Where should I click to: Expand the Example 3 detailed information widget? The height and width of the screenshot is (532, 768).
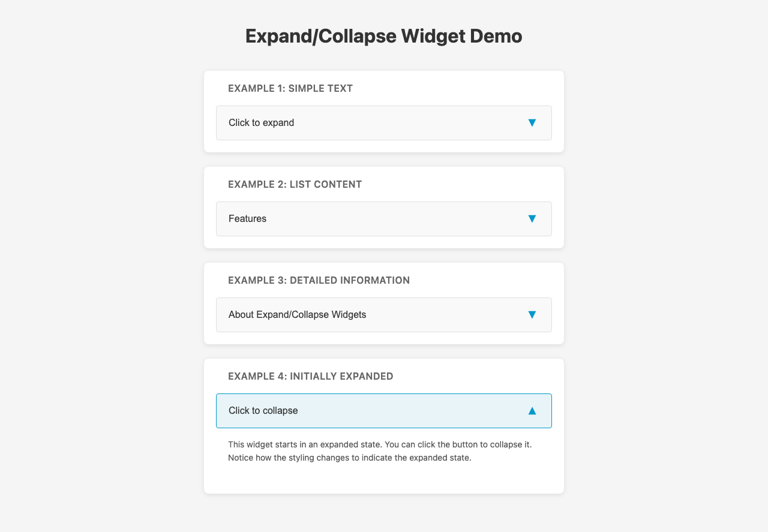(383, 315)
